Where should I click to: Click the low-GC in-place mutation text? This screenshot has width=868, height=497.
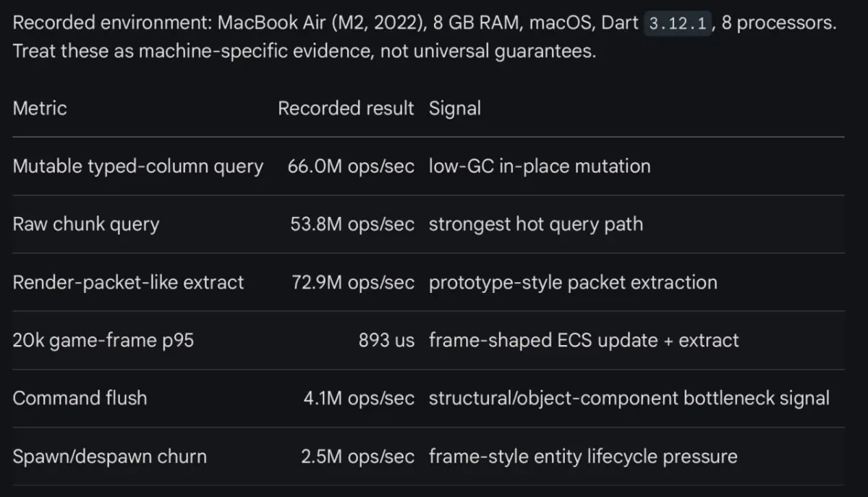click(540, 166)
